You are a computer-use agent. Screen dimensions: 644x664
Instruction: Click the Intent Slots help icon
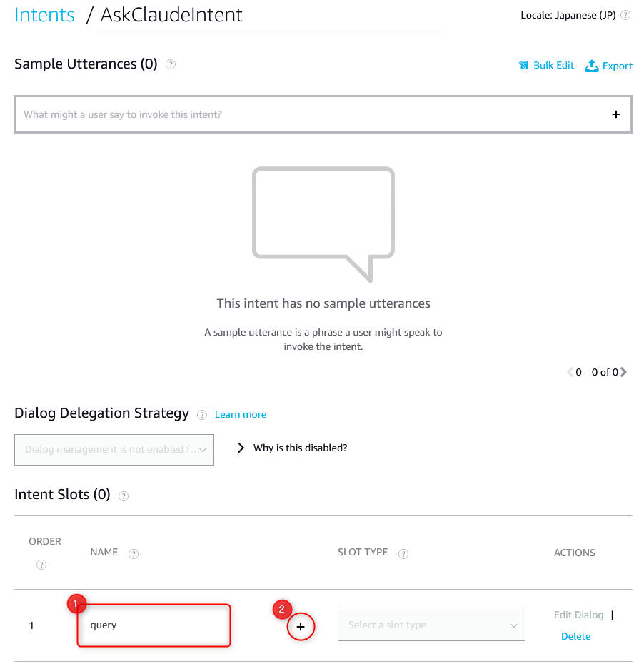(123, 496)
